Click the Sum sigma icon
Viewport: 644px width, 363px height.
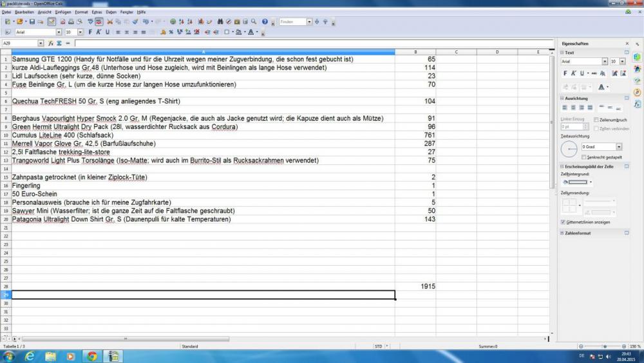pyautogui.click(x=59, y=43)
